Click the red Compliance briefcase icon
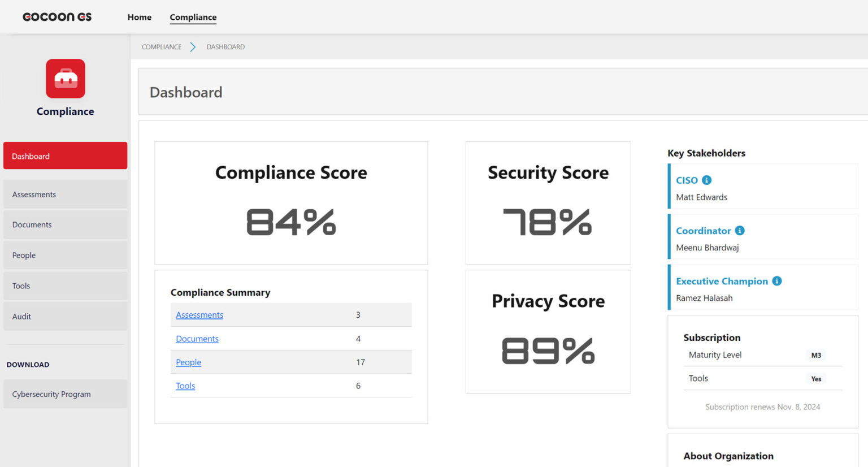The image size is (868, 467). (x=66, y=79)
